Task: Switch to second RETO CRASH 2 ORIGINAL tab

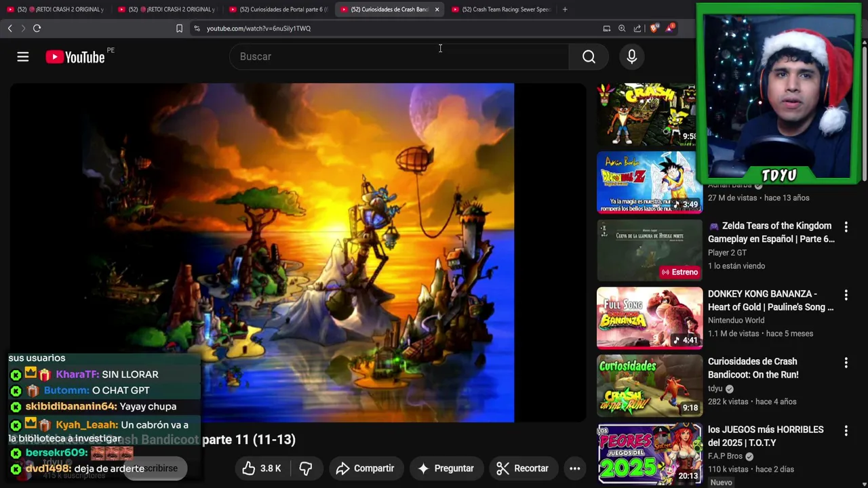Action: point(166,9)
